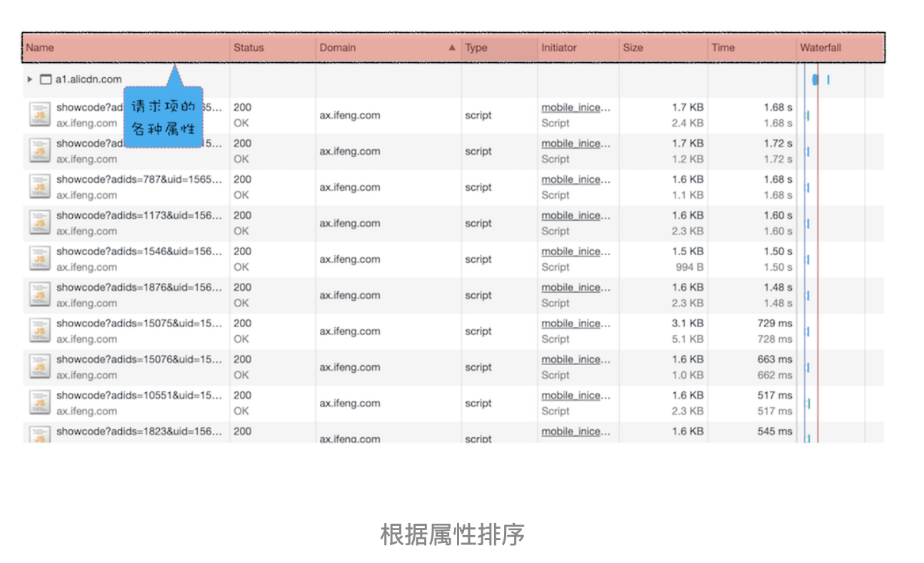This screenshot has width=924, height=563.
Task: Click the script type cell for adids=1546
Action: pyautogui.click(x=478, y=259)
